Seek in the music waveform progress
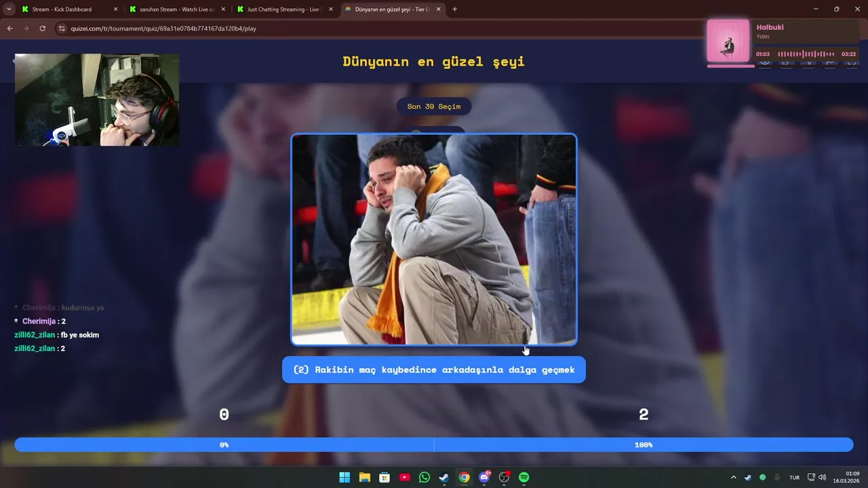This screenshot has width=868, height=488. pos(806,54)
